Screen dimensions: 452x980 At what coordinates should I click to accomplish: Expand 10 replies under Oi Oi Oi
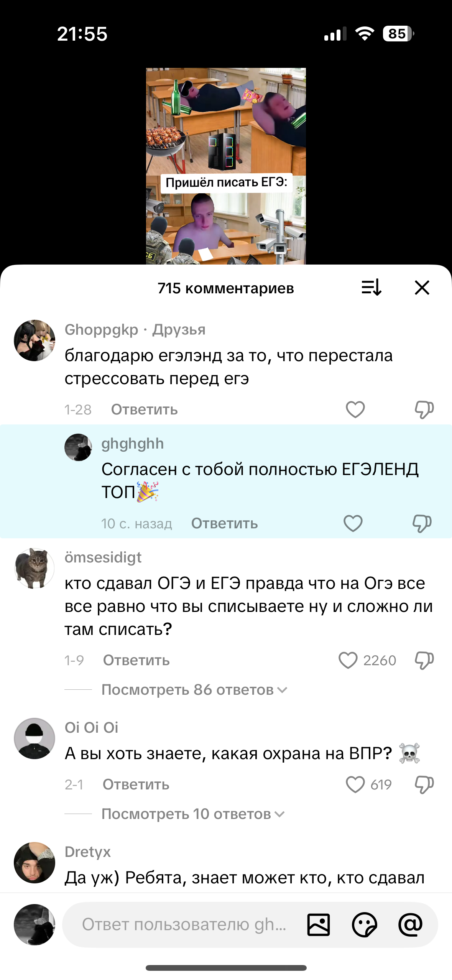pos(193,814)
